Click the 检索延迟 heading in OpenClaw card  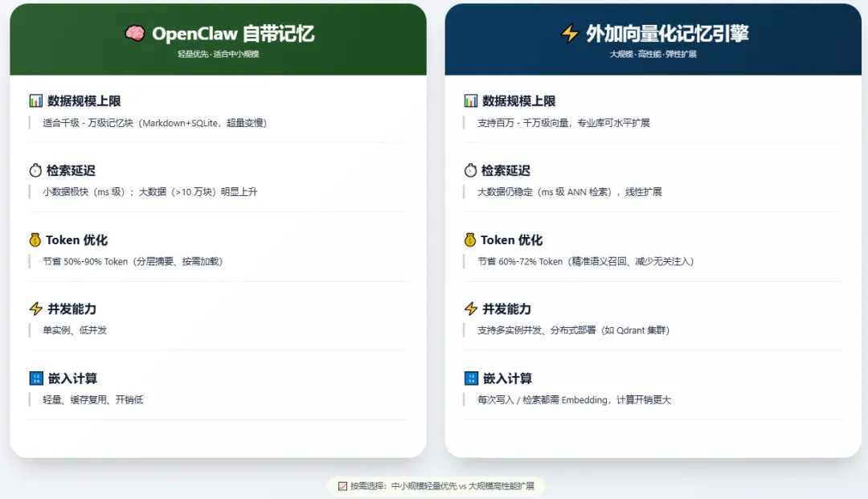pyautogui.click(x=71, y=170)
